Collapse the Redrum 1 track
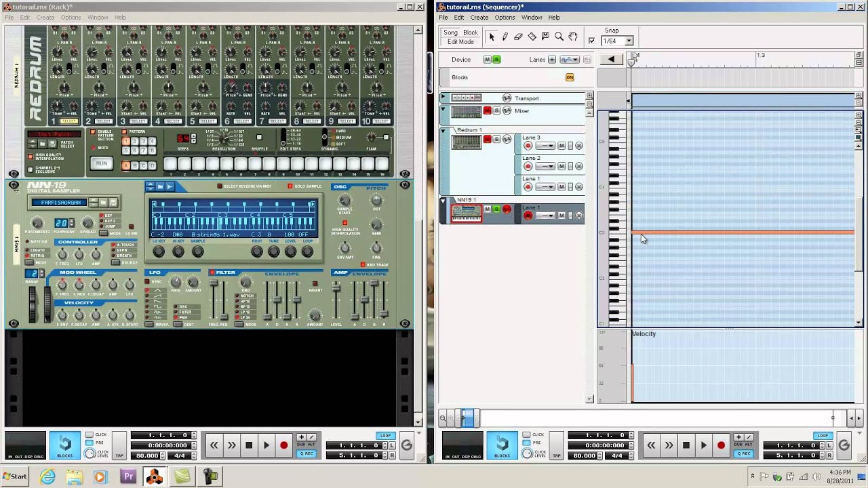This screenshot has height=488, width=868. coord(443,130)
